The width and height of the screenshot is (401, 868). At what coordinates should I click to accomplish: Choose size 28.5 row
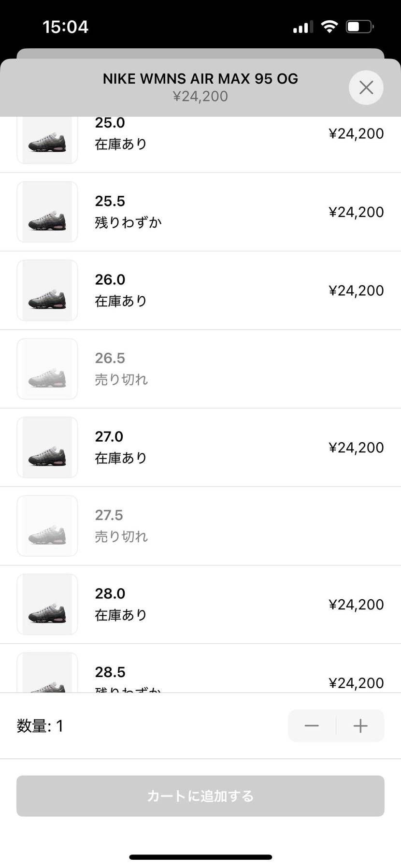(200, 674)
